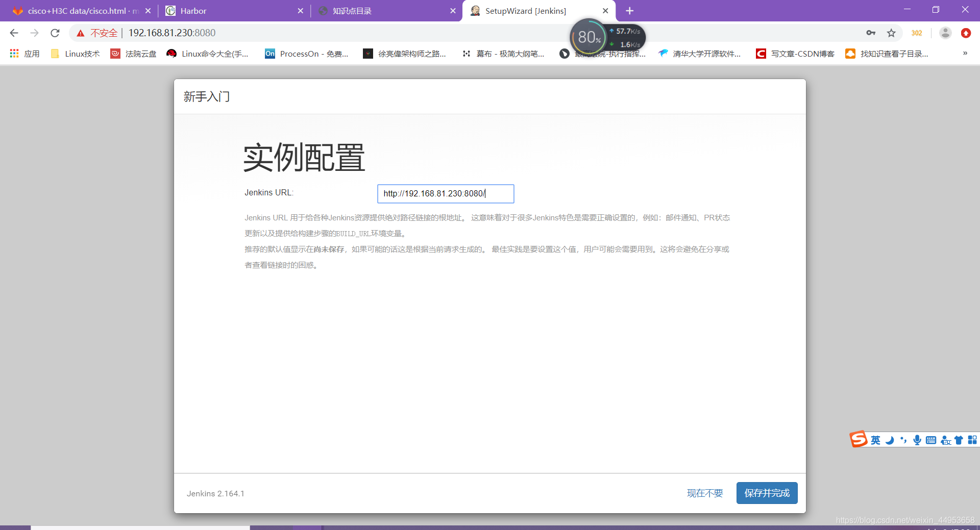Image resolution: width=980 pixels, height=530 pixels.
Task: Click the 302 extension badge
Action: [917, 33]
